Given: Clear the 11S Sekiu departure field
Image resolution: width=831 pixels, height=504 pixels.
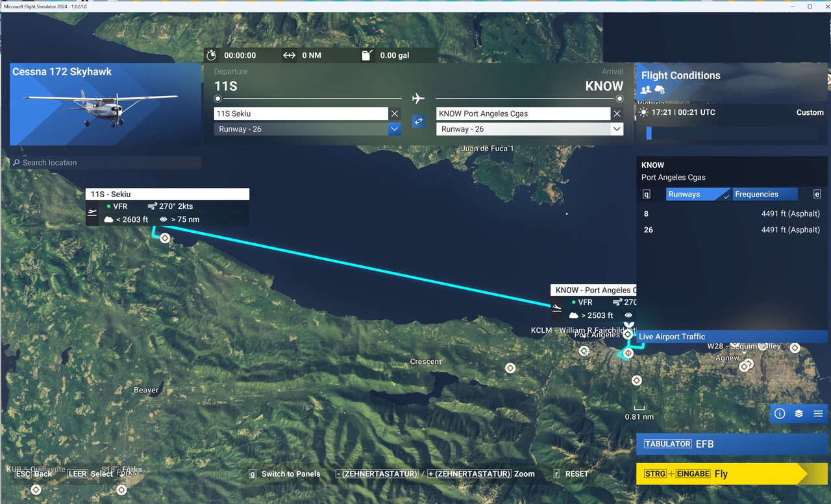Looking at the screenshot, I should (394, 114).
